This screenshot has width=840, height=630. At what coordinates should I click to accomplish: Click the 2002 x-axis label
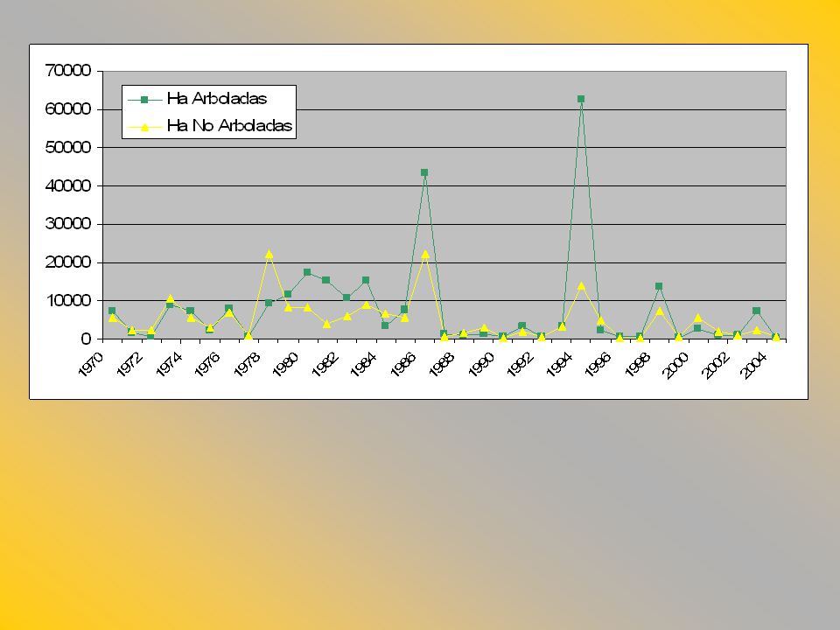click(716, 364)
